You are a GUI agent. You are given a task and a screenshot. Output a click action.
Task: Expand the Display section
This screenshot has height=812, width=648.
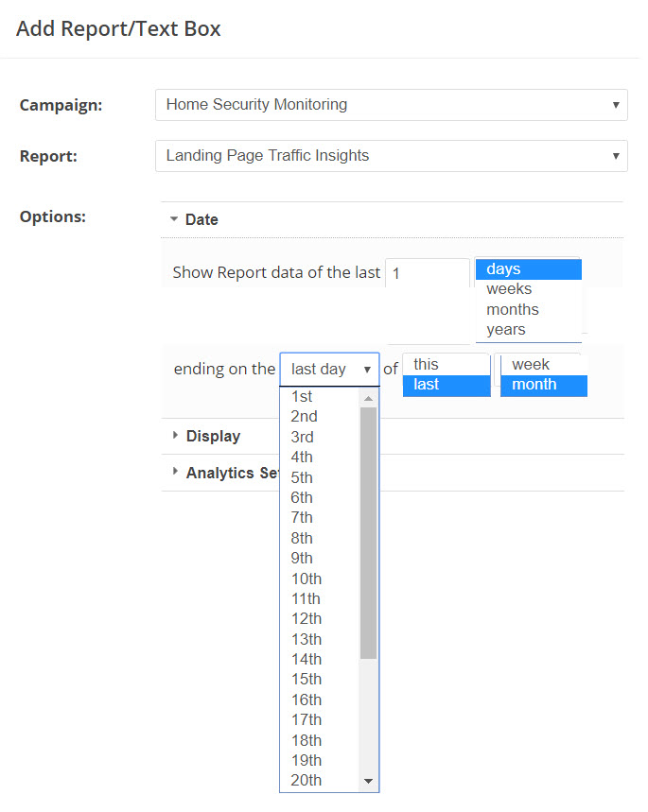(x=212, y=436)
